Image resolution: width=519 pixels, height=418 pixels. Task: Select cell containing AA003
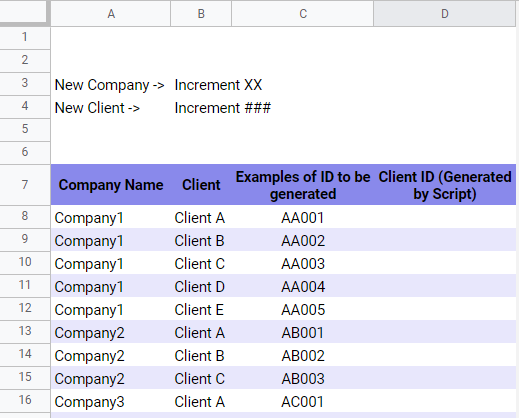click(303, 263)
